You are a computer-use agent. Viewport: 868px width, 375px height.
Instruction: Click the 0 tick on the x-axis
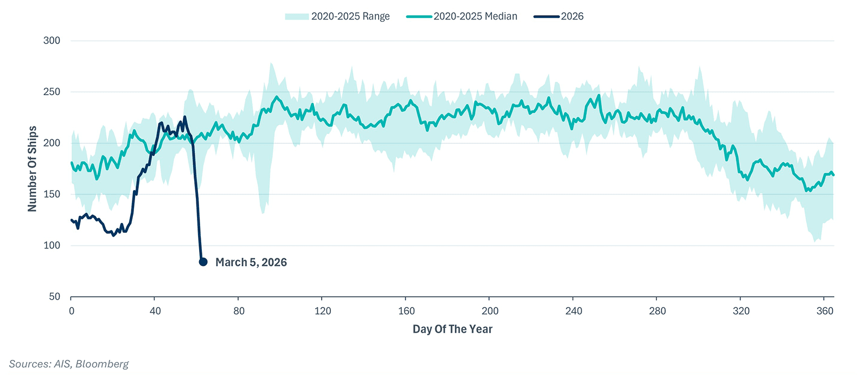pyautogui.click(x=72, y=311)
